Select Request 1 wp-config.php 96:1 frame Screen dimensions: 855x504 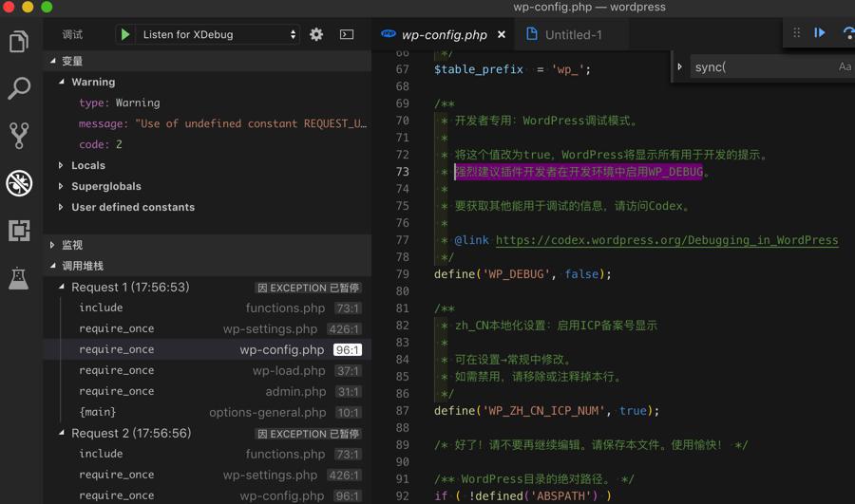click(x=207, y=349)
